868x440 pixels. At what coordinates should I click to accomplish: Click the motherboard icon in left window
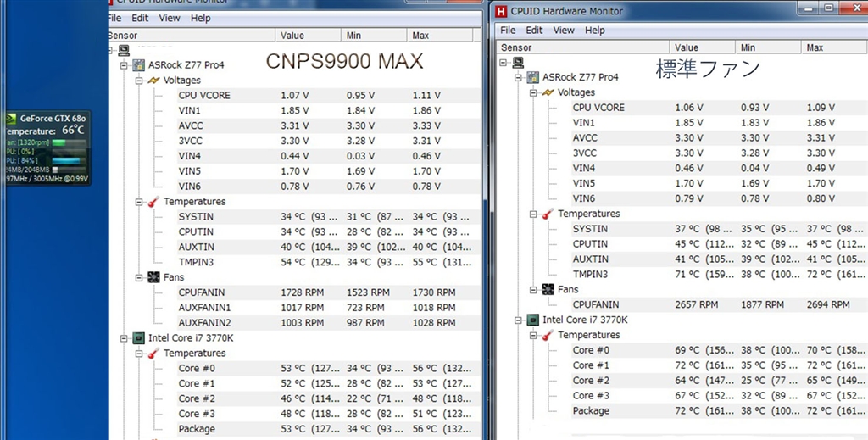(x=138, y=65)
